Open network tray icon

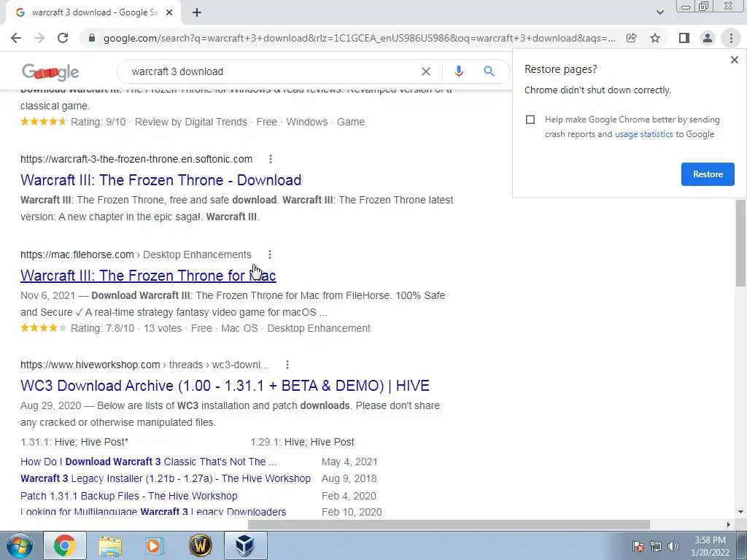656,545
